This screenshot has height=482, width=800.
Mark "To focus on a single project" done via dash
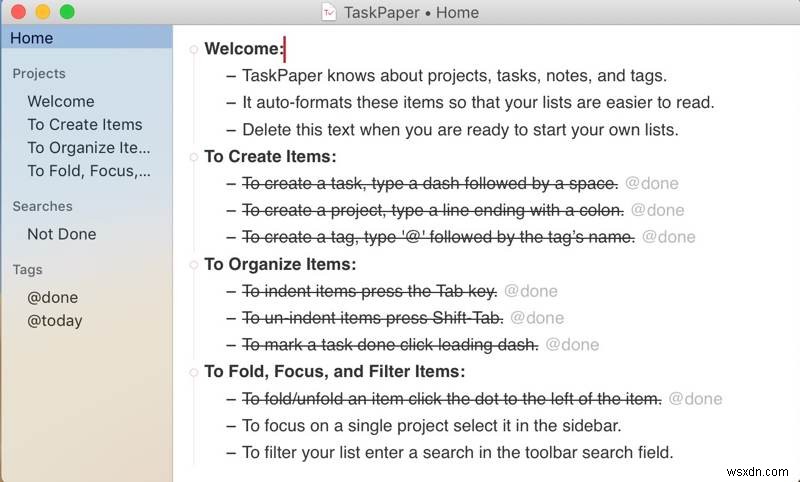tap(232, 426)
